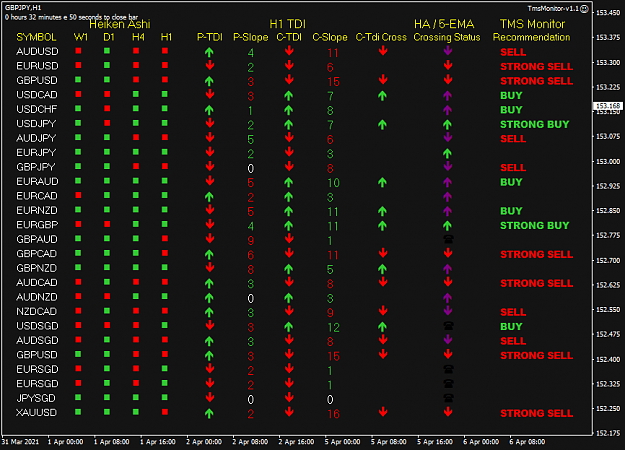Viewport: 625px width, 450px height.
Task: Click the red H1 Heiken Ashi square for GBPAUD
Action: point(165,238)
